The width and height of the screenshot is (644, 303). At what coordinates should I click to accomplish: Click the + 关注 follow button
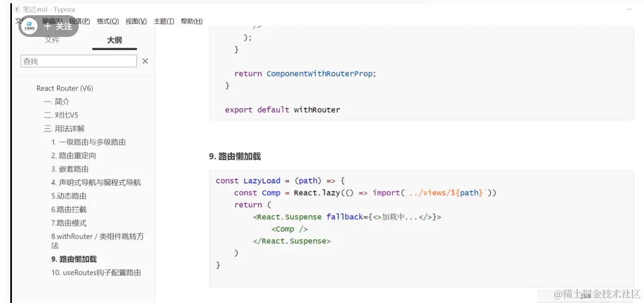click(58, 26)
